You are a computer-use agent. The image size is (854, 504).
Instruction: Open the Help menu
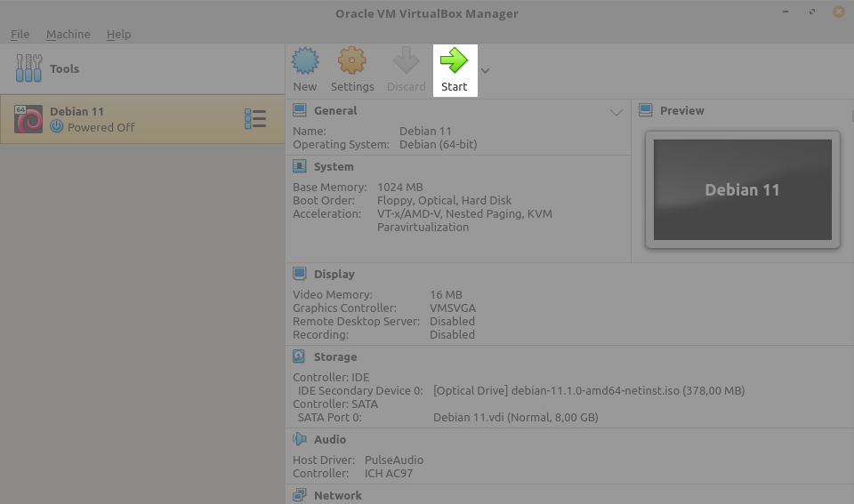click(118, 34)
